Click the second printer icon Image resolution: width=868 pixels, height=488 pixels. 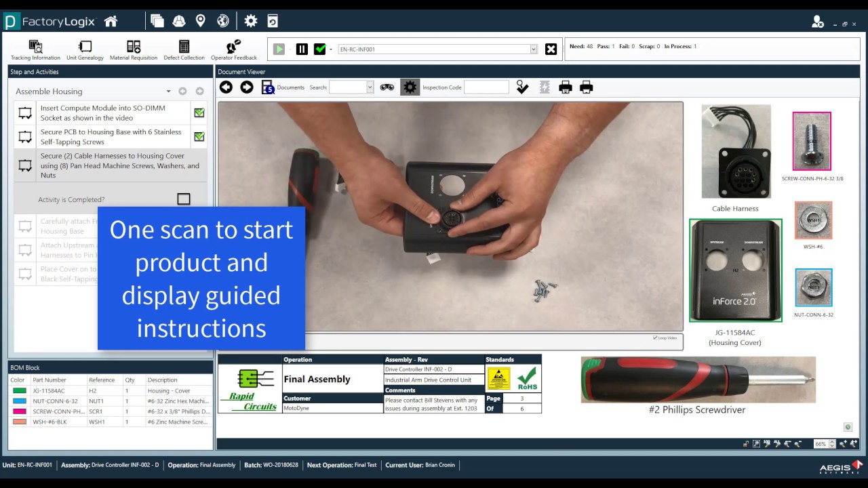click(x=587, y=87)
